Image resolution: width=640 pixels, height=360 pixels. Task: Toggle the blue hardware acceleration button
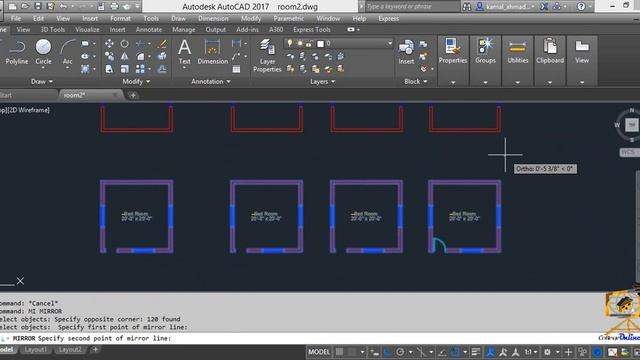click(x=598, y=352)
